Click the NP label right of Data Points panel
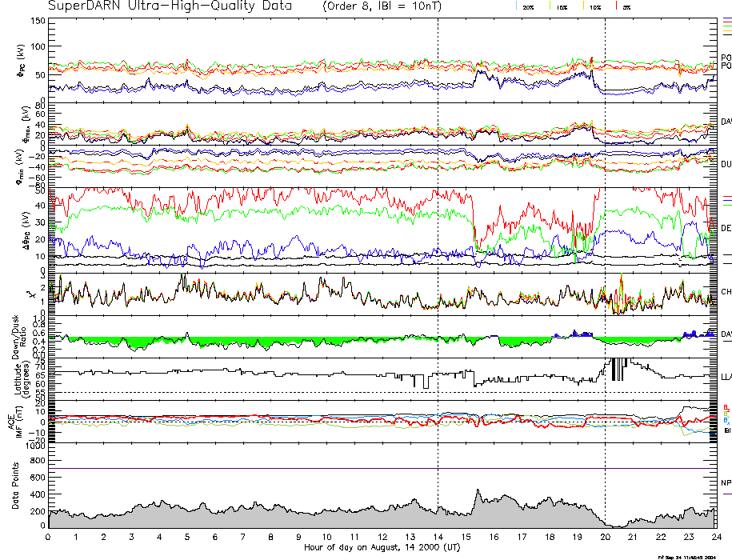732x560 pixels. point(726,483)
